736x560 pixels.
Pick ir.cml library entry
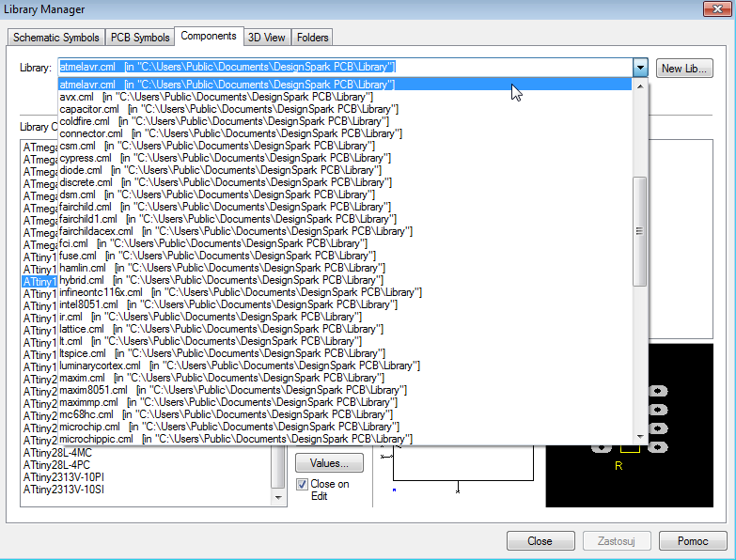click(x=345, y=317)
